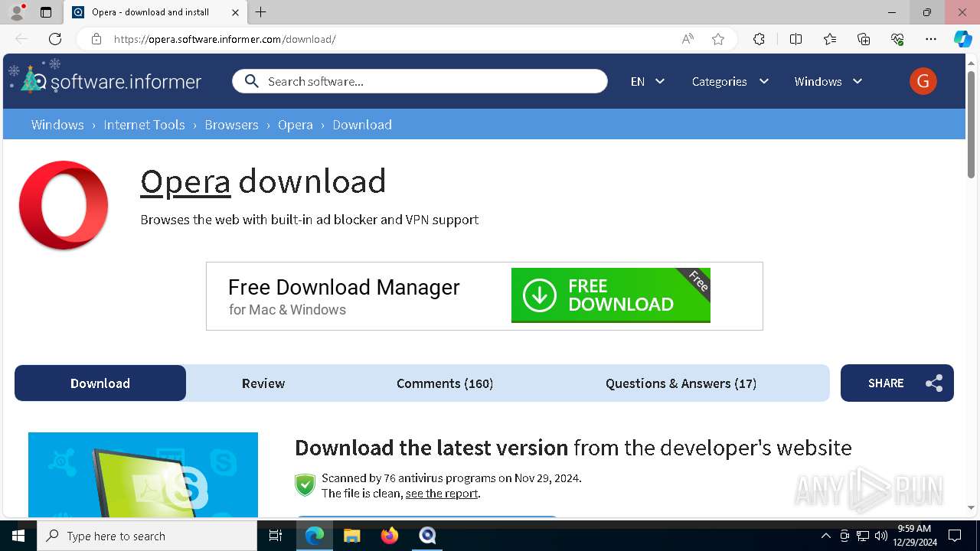Viewport: 980px width, 551px height.
Task: Go back to the previous page
Action: pos(21,39)
